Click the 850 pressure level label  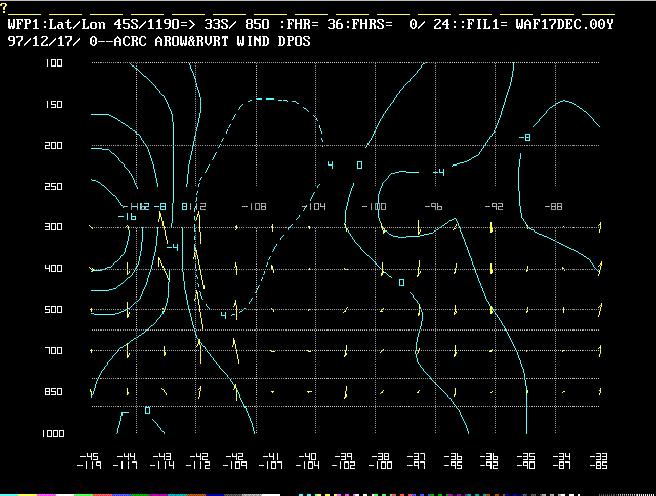(x=54, y=391)
